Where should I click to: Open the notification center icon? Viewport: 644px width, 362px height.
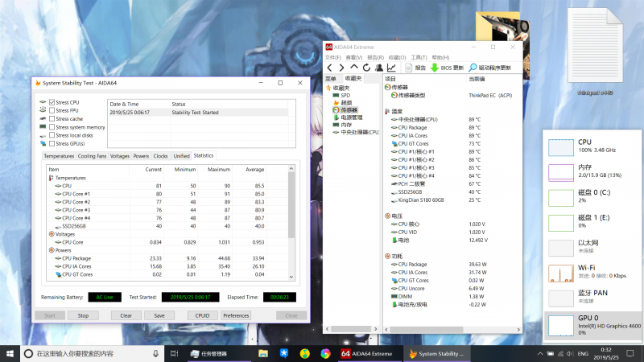(x=630, y=353)
